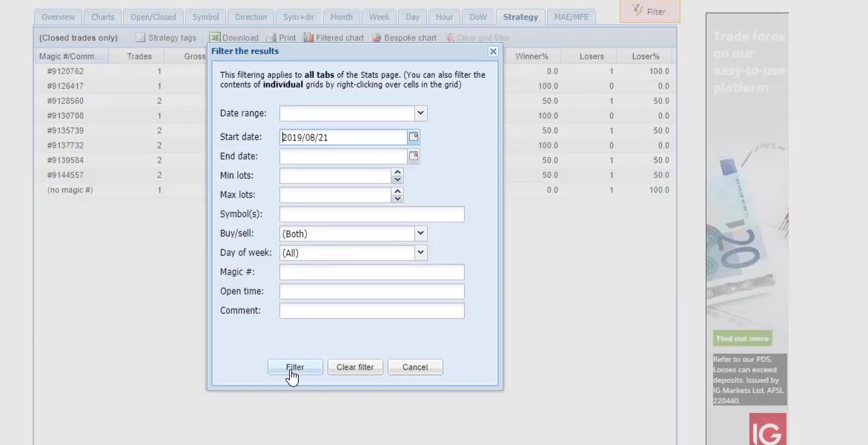Increase Min lots with up arrow
868x445 pixels.
tap(397, 172)
